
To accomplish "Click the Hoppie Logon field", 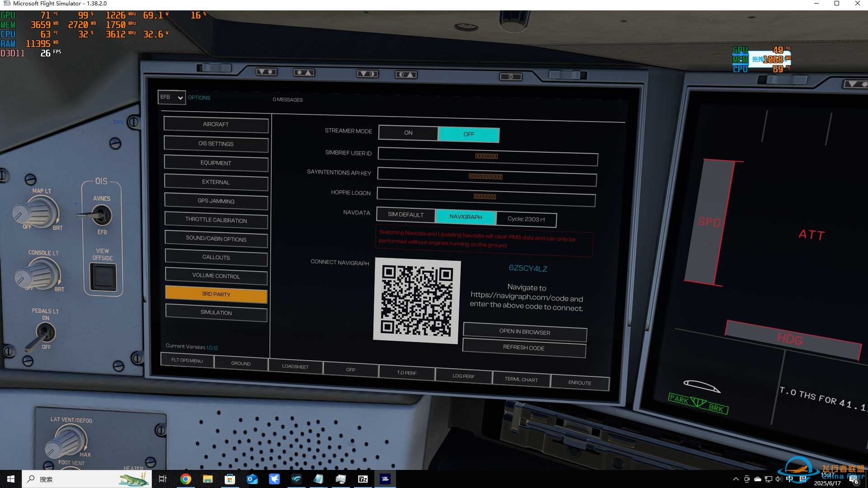I will click(x=486, y=197).
